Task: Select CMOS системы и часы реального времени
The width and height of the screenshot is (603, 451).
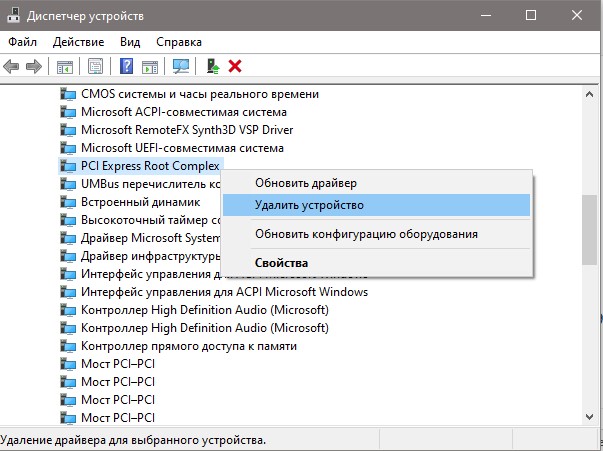Action: pos(200,94)
